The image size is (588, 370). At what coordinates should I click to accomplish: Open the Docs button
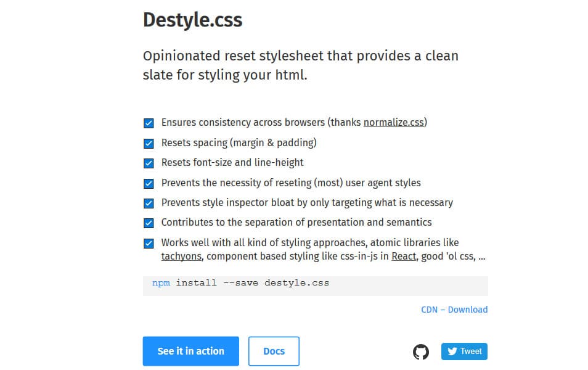274,351
